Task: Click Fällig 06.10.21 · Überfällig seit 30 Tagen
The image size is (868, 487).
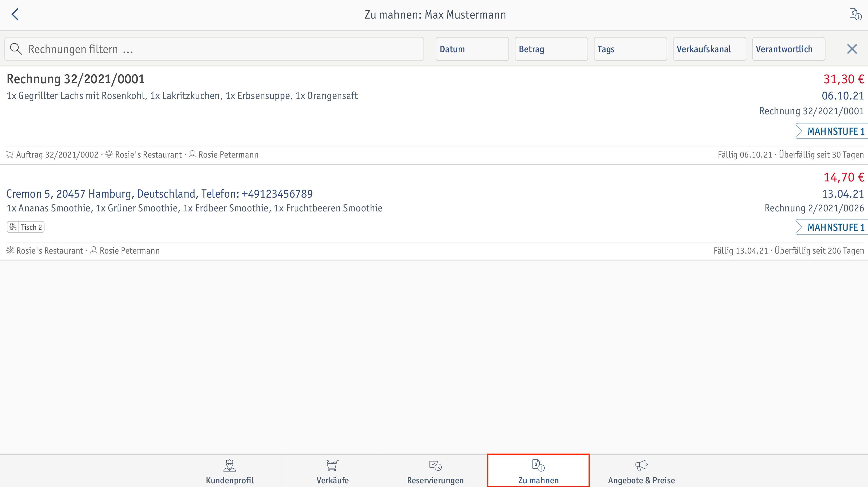Action: [790, 155]
